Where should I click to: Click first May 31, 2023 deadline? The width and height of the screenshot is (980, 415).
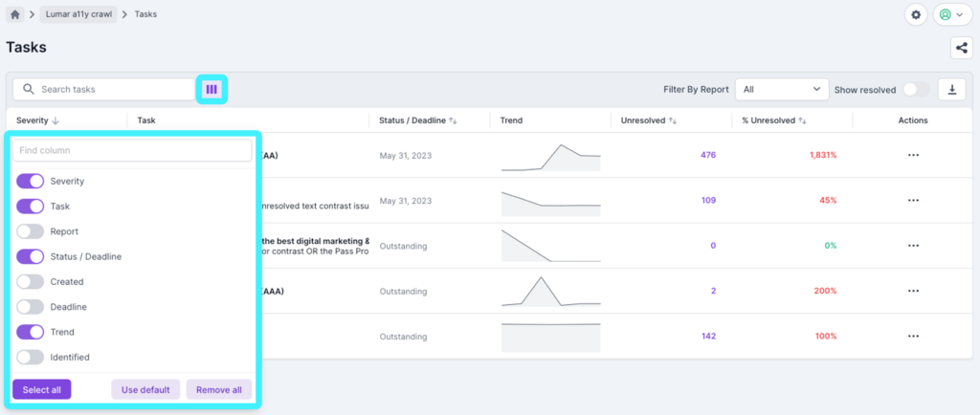pyautogui.click(x=405, y=155)
